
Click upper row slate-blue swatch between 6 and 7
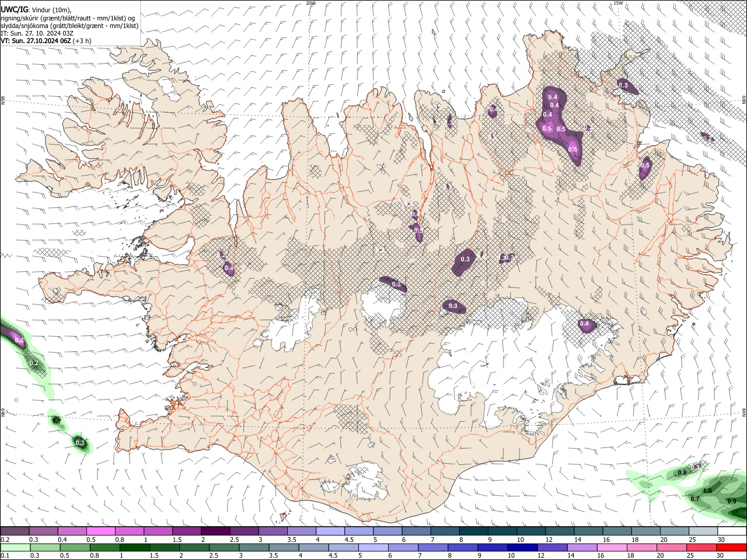416,532
